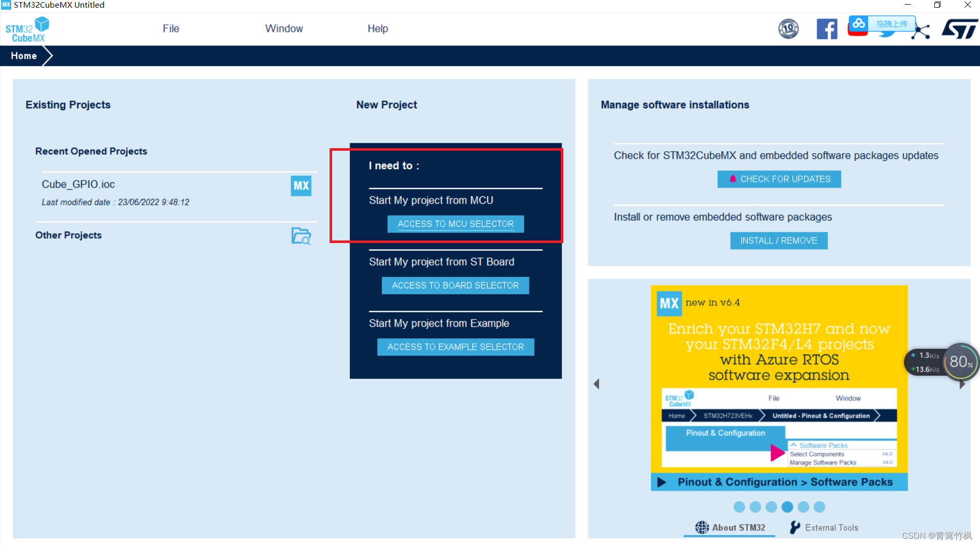The image size is (980, 545).
Task: Browse Other Projects with the folder search icon
Action: coord(301,236)
